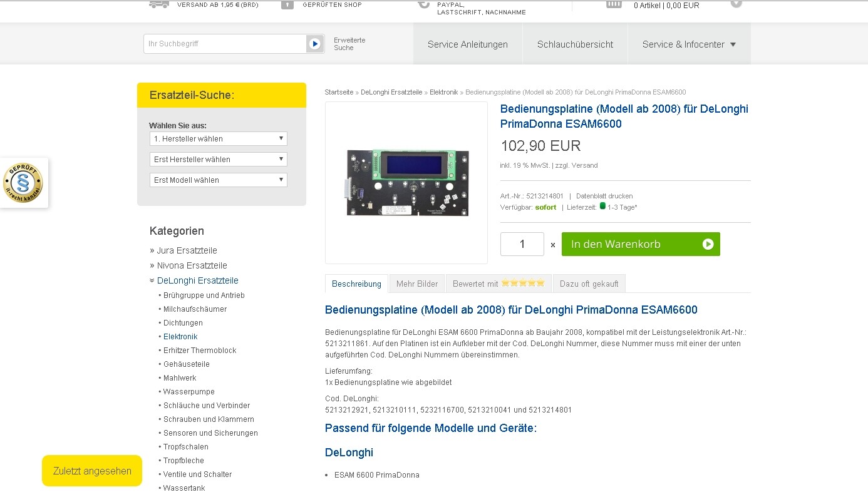Open the 'Erst Modell wählen' dropdown

[218, 180]
